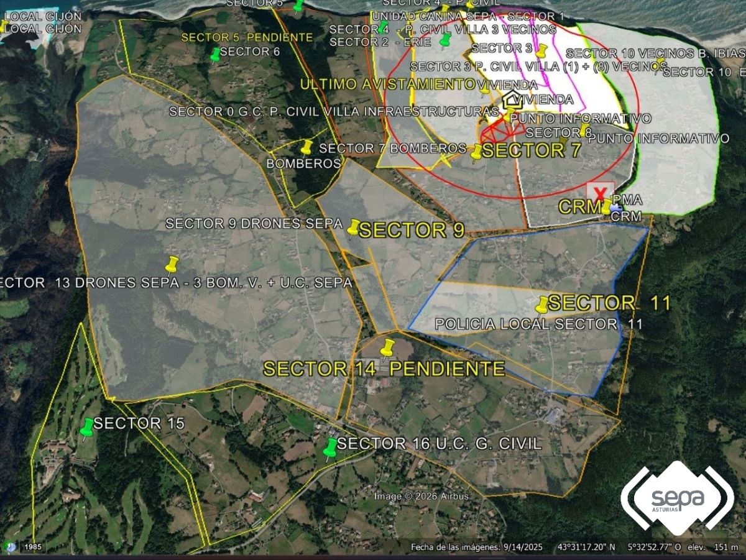Click yellow pushpin above Sector 14 Pendiente
This screenshot has height=560, width=746.
click(x=388, y=348)
